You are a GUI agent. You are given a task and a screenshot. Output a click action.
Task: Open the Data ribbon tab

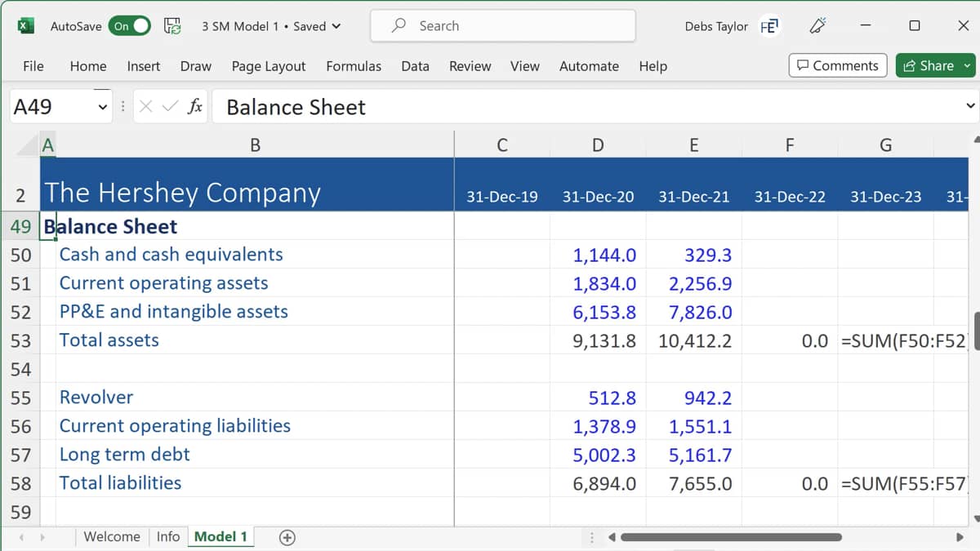coord(415,66)
